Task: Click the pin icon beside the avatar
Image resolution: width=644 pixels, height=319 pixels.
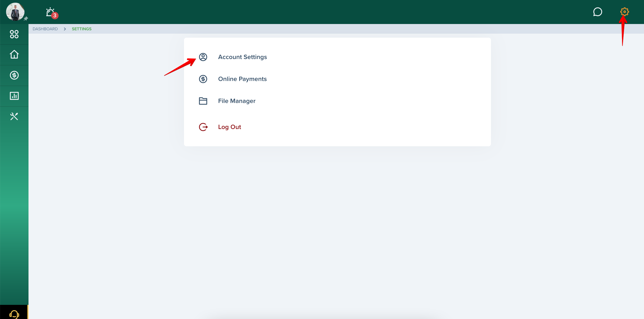Action: coord(26,19)
